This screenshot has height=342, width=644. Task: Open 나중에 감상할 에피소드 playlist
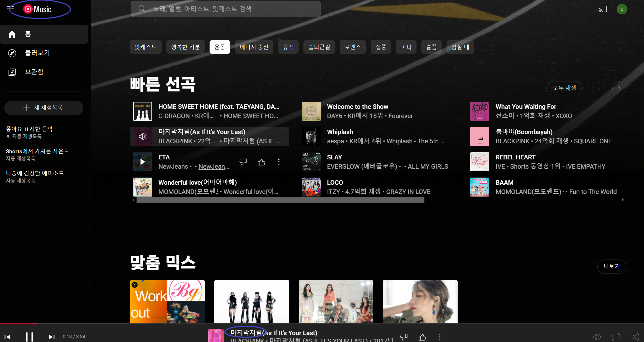[35, 176]
